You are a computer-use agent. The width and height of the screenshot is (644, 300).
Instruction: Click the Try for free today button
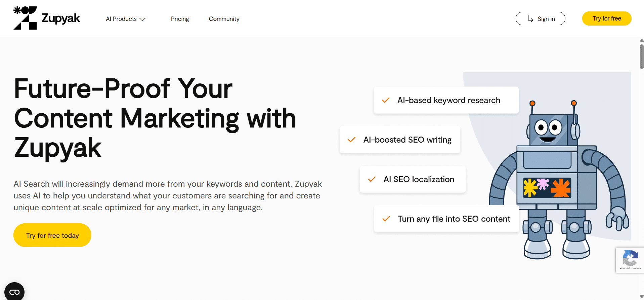tap(52, 235)
